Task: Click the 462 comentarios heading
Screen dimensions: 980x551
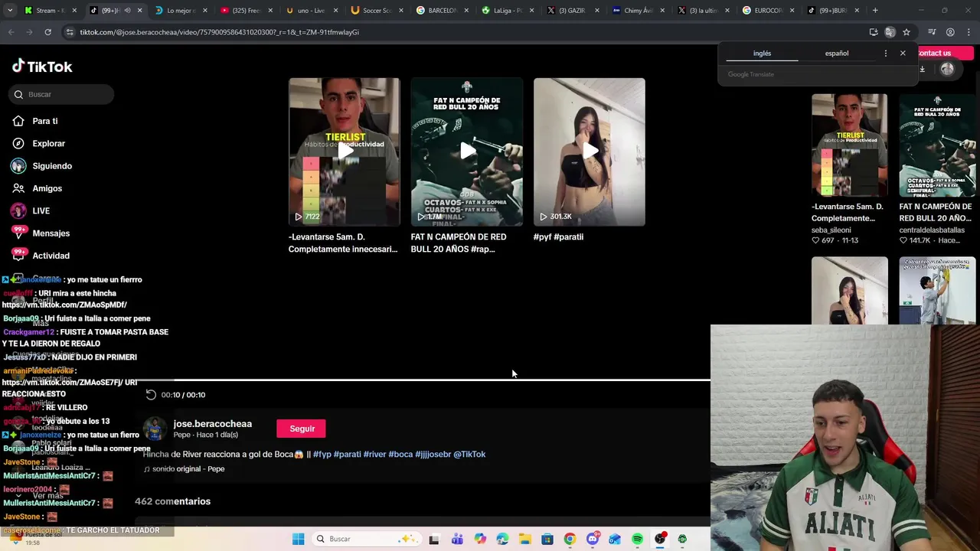Action: click(172, 502)
